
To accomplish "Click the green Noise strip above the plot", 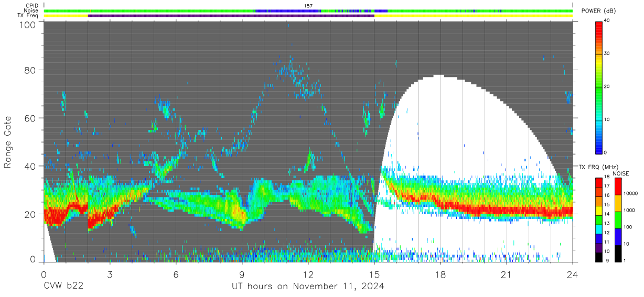I will tap(308, 10).
